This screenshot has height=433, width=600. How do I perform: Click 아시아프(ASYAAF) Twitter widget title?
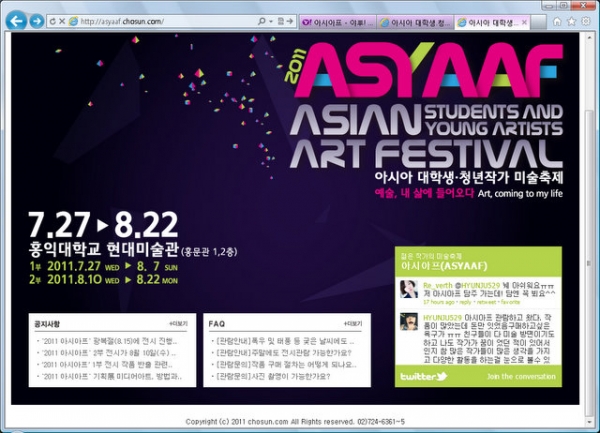[x=444, y=265]
